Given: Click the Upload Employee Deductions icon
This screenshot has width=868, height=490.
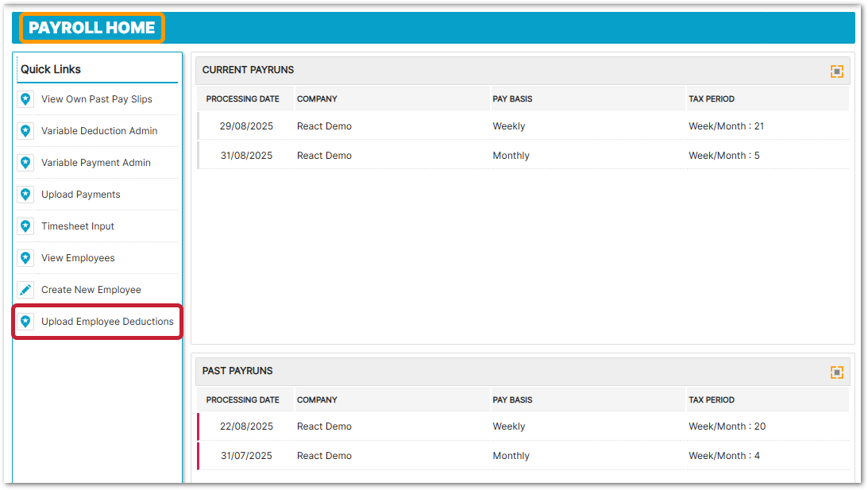Looking at the screenshot, I should coord(25,322).
